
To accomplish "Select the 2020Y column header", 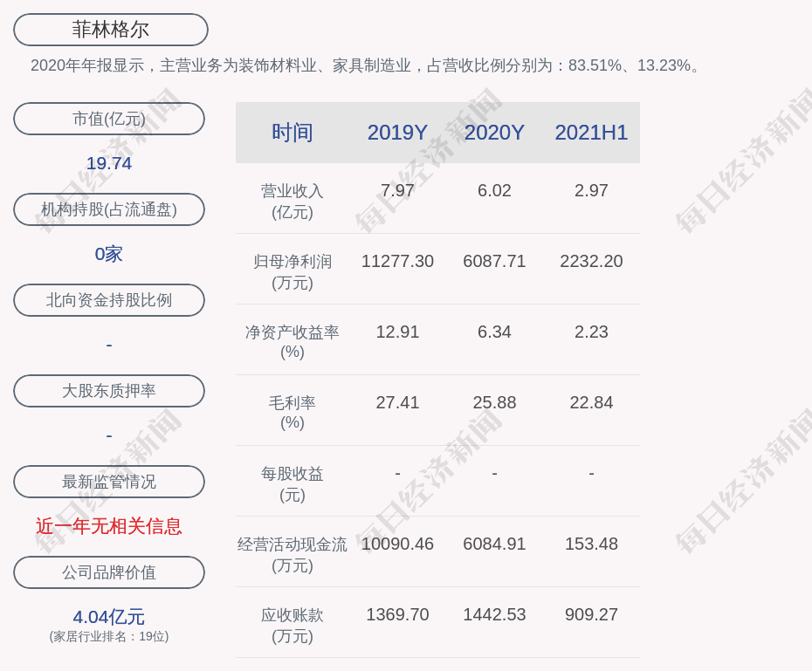I will (494, 133).
